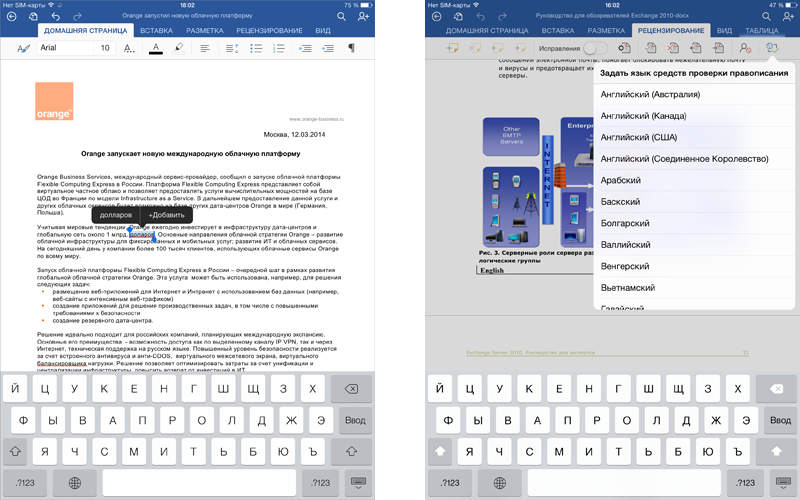Open the ТАБЛИЦА tab
This screenshot has width=800, height=500.
[x=761, y=31]
